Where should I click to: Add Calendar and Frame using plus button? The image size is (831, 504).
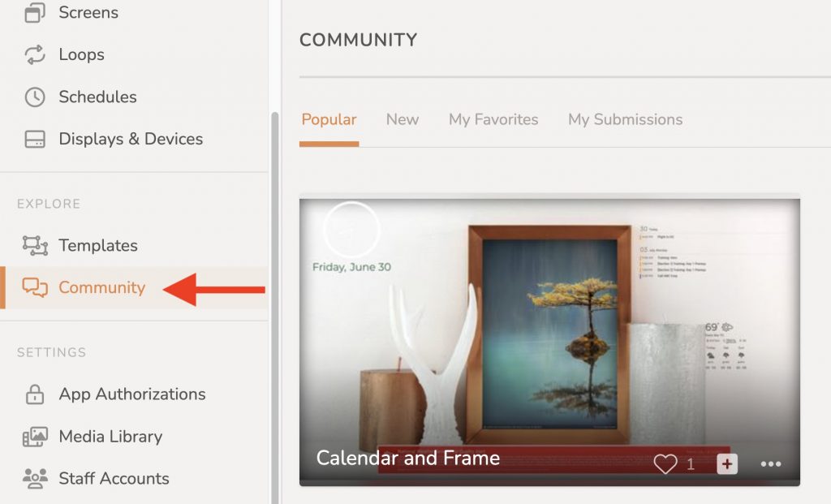[x=726, y=463]
